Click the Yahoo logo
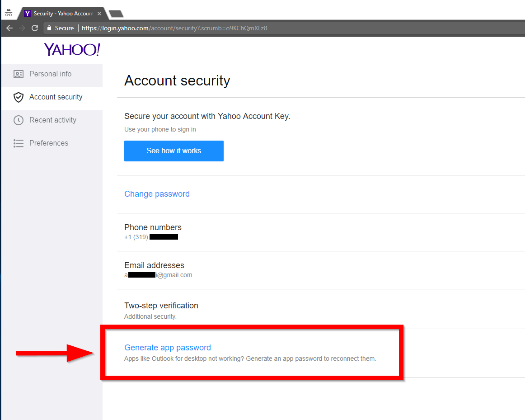This screenshot has width=525, height=420. click(x=72, y=50)
